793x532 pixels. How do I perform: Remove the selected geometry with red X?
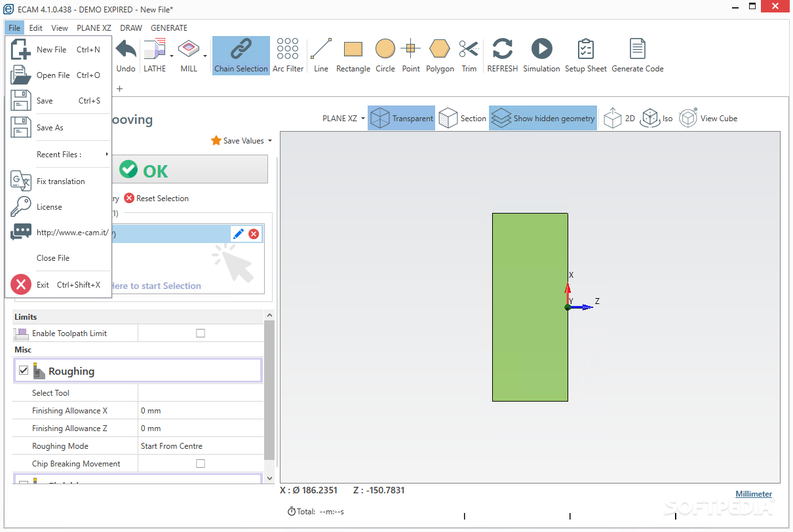254,234
